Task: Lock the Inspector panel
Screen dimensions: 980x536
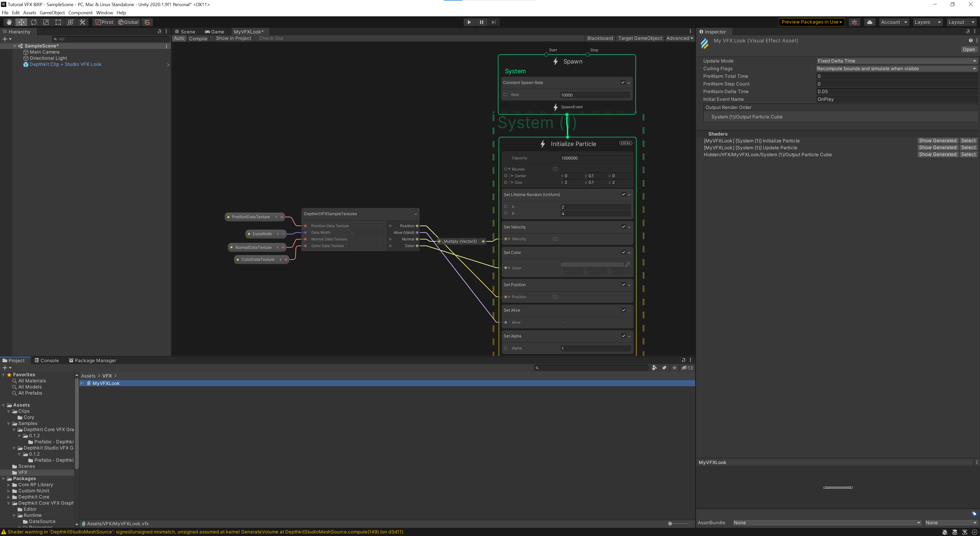Action: [968, 32]
